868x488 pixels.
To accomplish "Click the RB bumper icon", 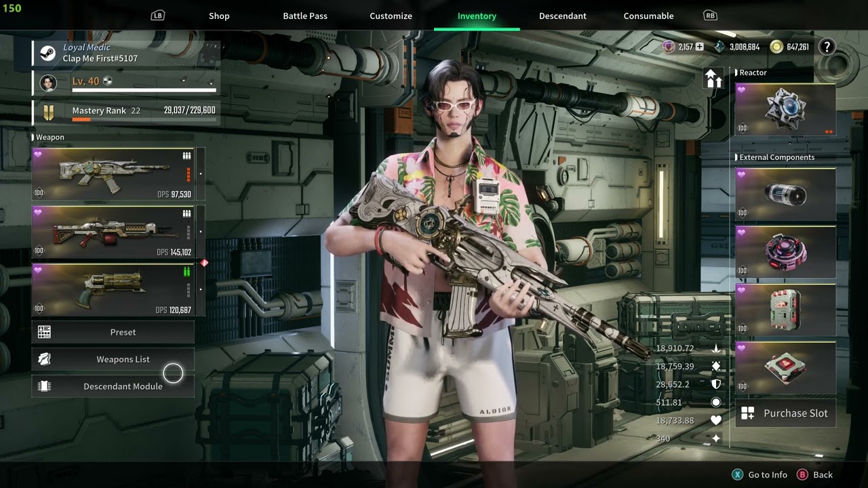I will coord(710,16).
